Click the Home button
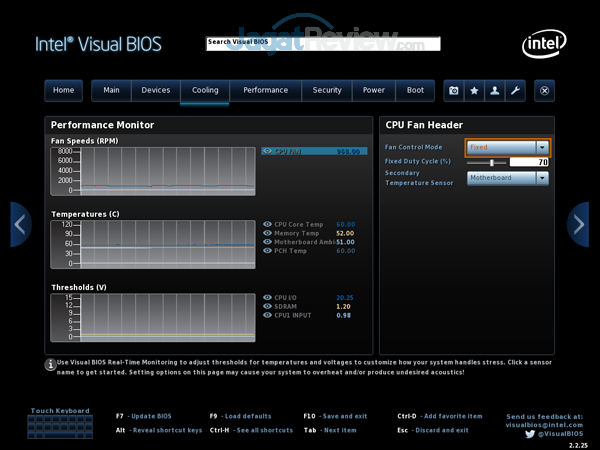Screen dimensions: 600x450 pyautogui.click(x=63, y=90)
